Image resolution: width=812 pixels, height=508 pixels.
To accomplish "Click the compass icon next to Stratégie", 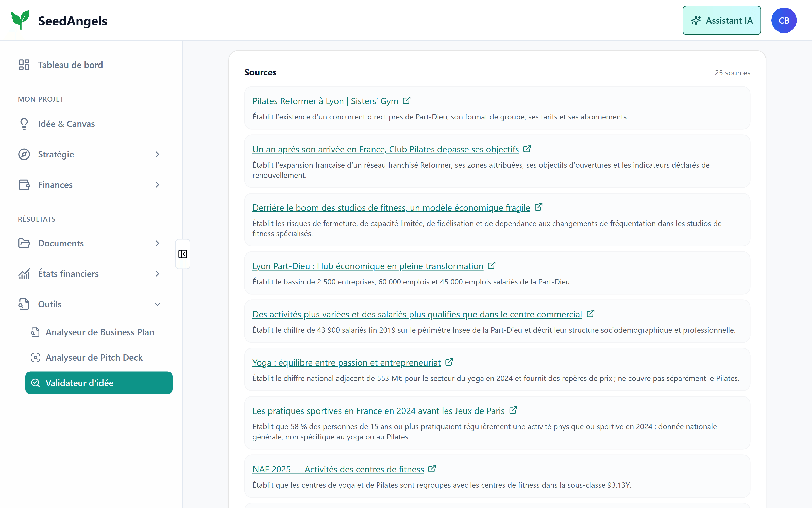I will tap(24, 154).
